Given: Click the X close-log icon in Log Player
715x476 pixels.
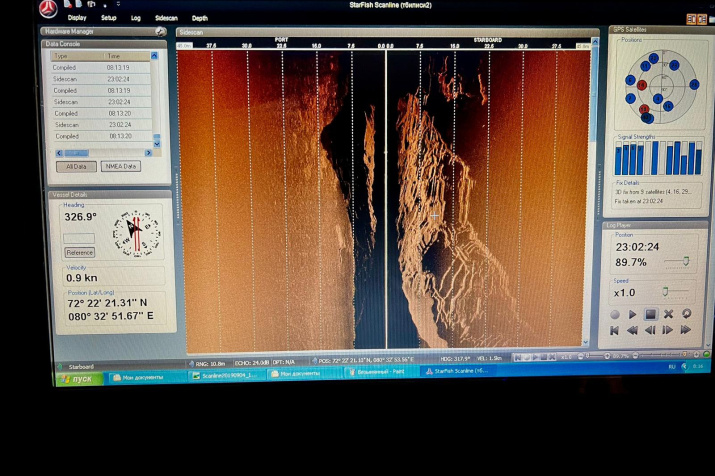Looking at the screenshot, I should (668, 314).
